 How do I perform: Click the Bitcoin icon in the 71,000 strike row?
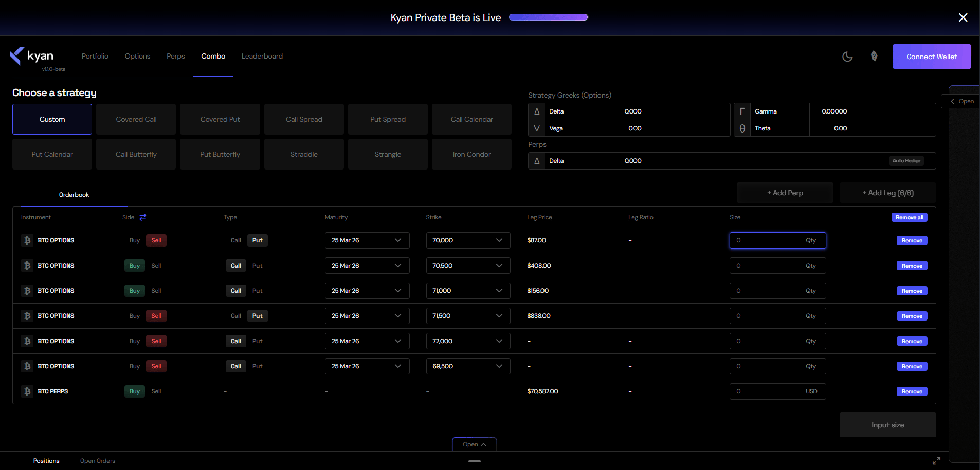[x=27, y=291]
